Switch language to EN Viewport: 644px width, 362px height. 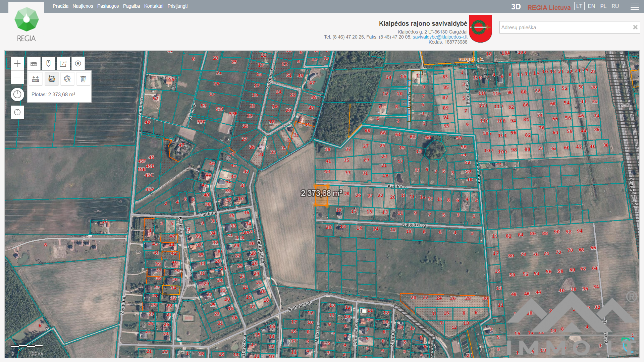tap(591, 6)
